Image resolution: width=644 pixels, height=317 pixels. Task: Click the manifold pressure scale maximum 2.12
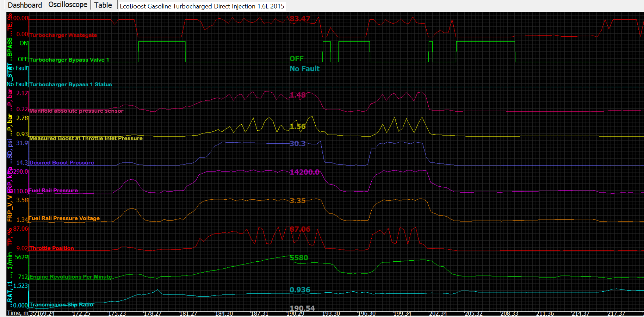[x=22, y=93]
